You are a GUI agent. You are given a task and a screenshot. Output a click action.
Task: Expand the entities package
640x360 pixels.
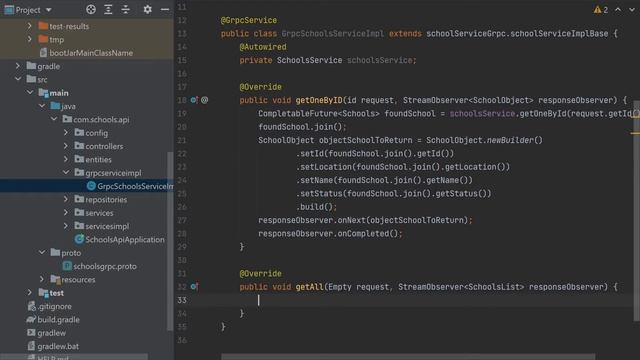click(66, 159)
